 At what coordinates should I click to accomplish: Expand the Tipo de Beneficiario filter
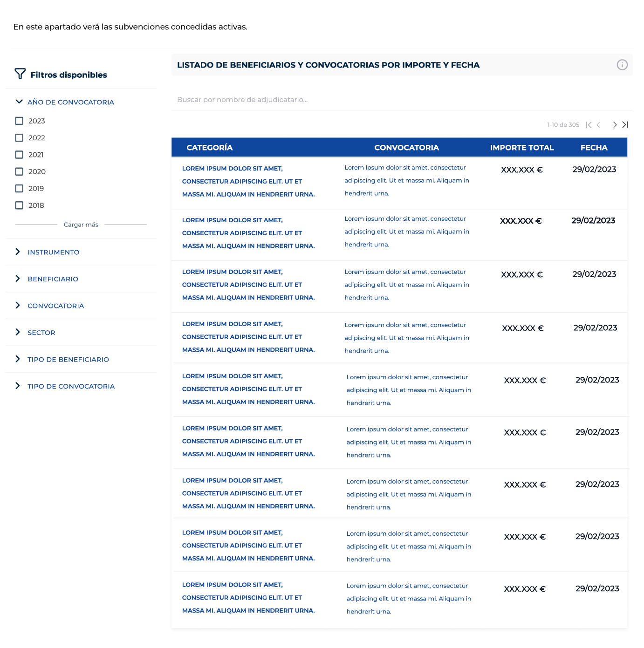coord(68,360)
